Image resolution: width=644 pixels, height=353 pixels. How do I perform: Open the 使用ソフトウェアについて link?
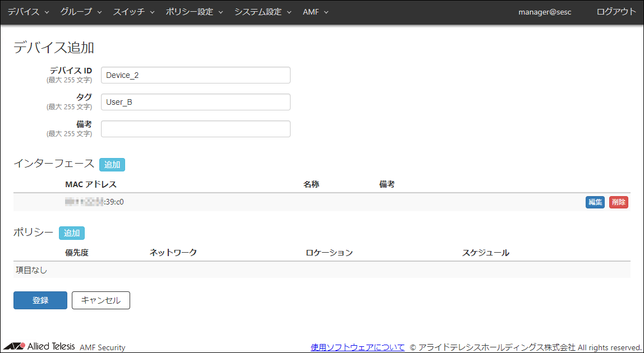click(x=357, y=347)
